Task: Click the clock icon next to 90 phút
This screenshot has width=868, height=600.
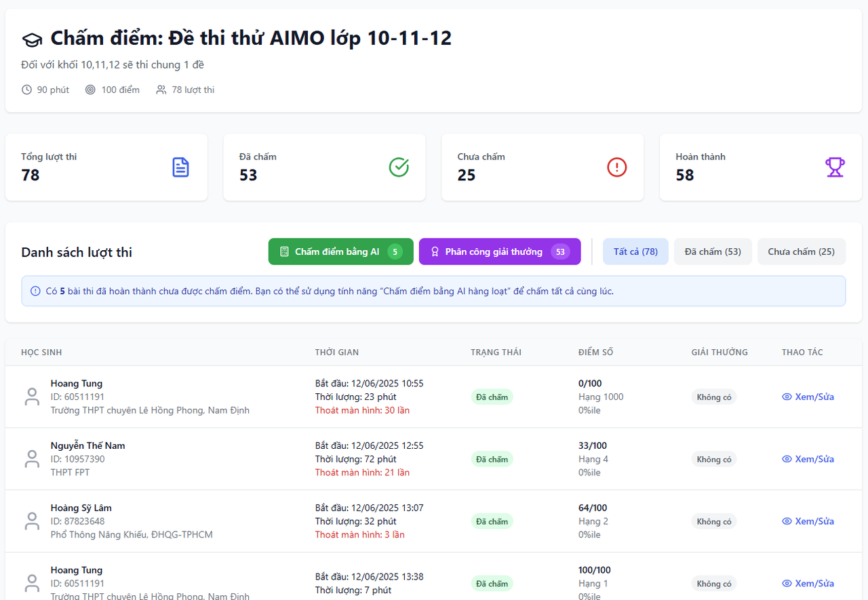Action: coord(27,89)
